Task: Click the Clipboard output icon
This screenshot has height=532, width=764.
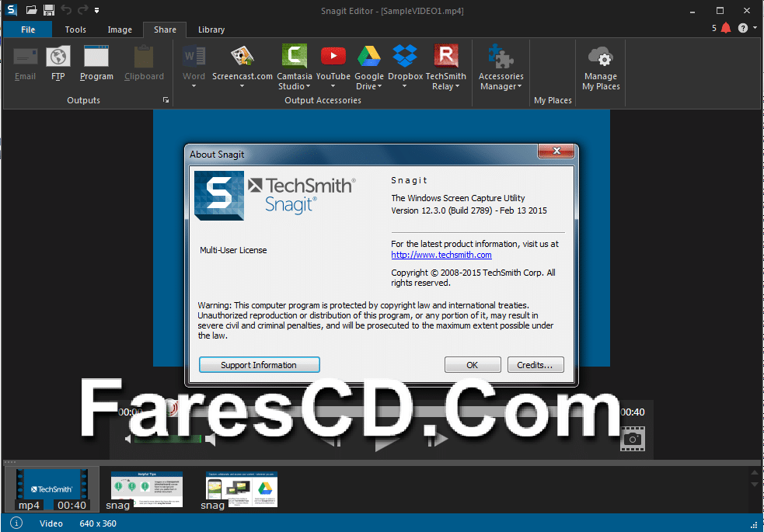Action: point(144,57)
